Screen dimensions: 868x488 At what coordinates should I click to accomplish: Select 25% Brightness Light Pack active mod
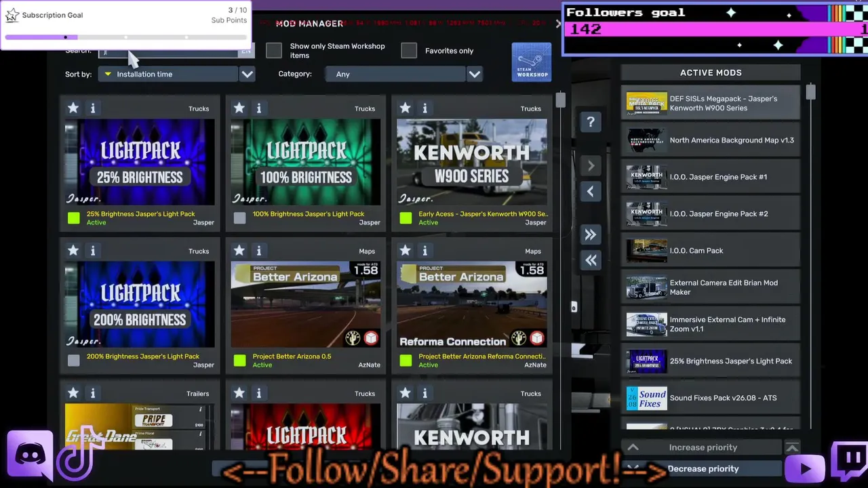coord(711,361)
